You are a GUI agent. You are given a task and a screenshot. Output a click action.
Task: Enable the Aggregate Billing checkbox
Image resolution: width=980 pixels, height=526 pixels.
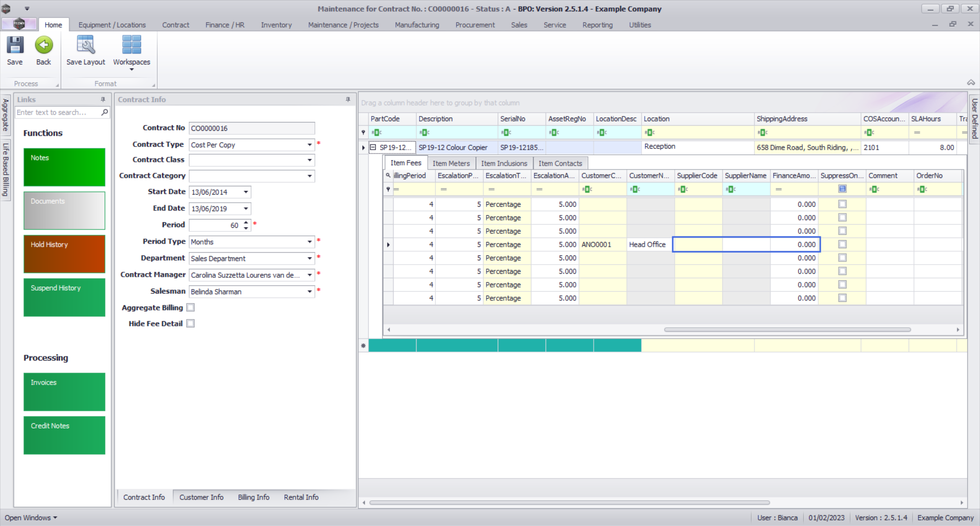tap(190, 307)
